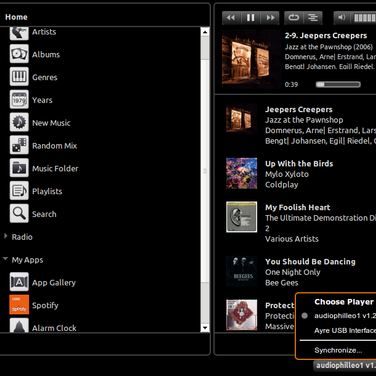The height and width of the screenshot is (376, 376).
Task: Play Up With the Birds track title
Action: (299, 164)
